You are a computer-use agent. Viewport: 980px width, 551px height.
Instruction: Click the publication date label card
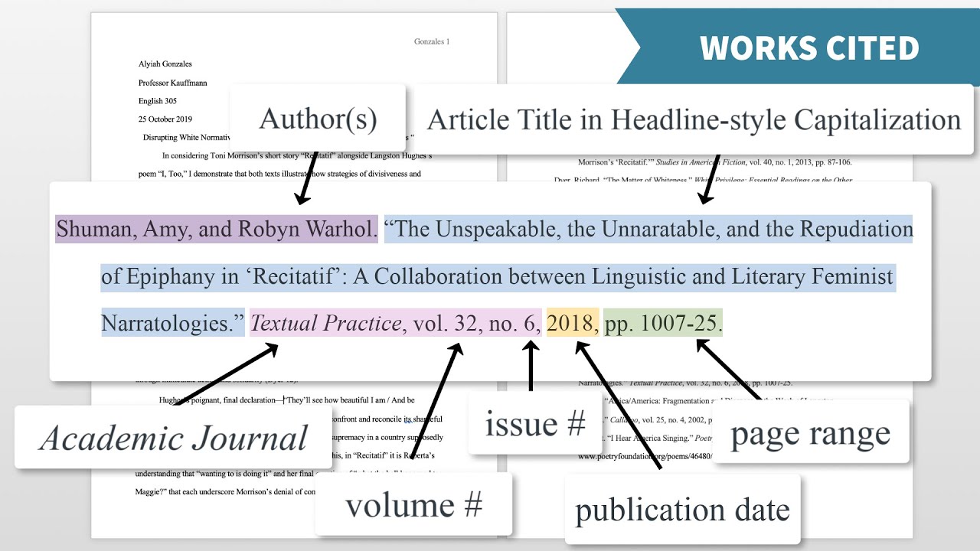click(x=682, y=509)
